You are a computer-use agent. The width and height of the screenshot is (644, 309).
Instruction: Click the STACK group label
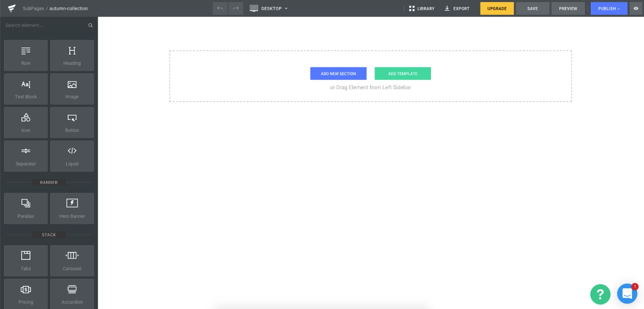pos(49,235)
